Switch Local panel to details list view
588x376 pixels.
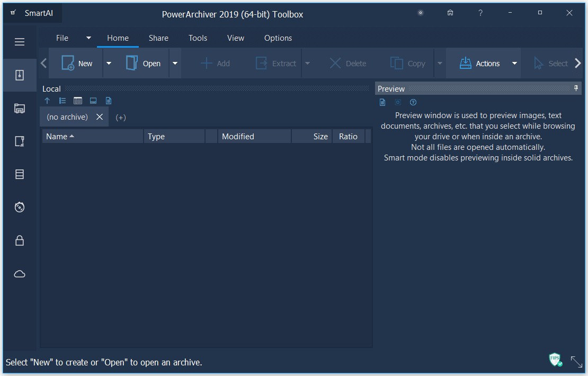[78, 101]
